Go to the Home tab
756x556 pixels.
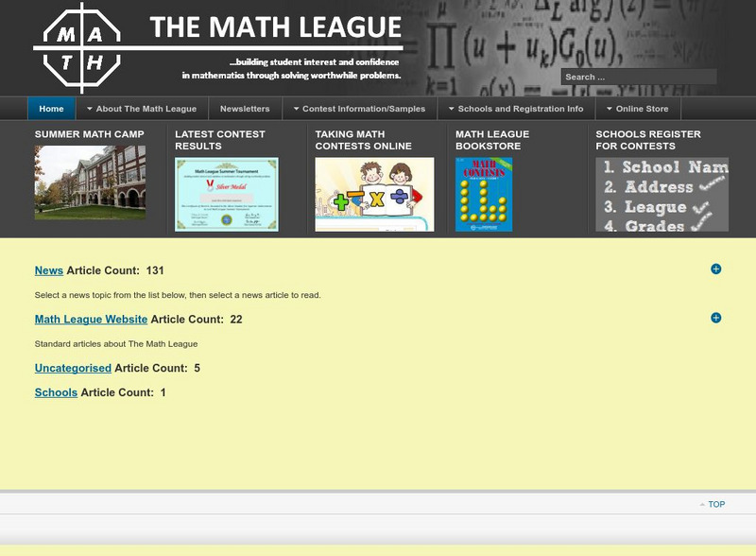tap(51, 109)
